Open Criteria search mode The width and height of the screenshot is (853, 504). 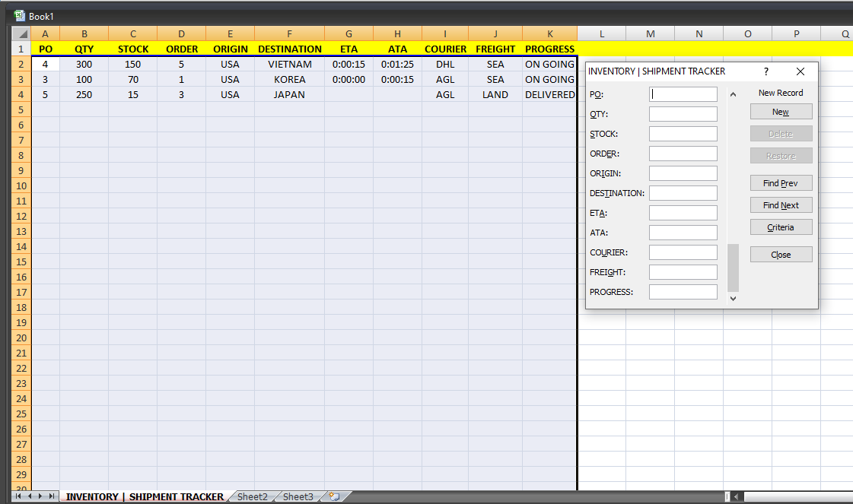coord(781,227)
